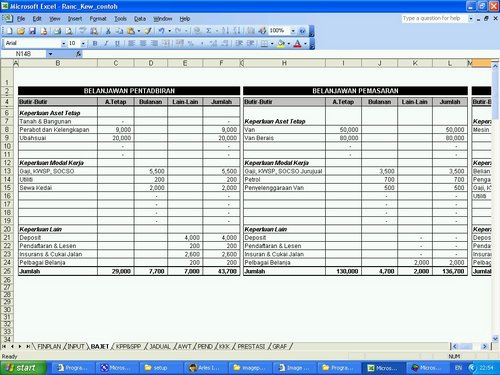Click the function fx icon in formula bar
This screenshot has width=500, height=375.
(79, 54)
